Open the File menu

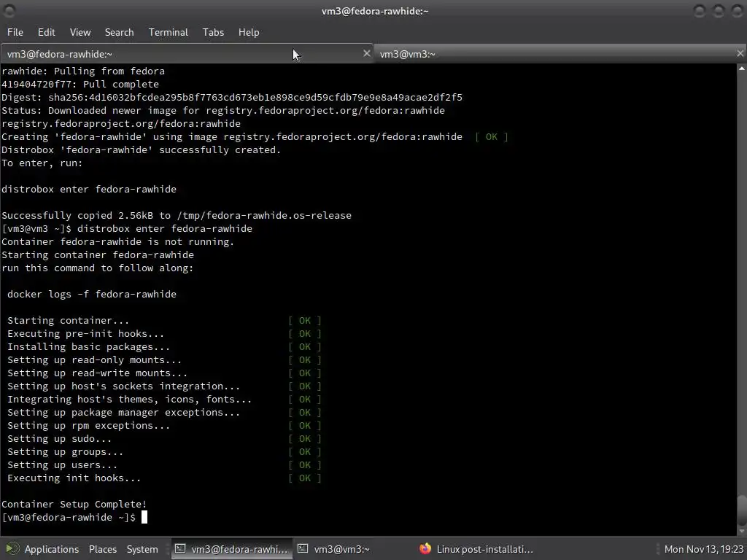click(15, 32)
